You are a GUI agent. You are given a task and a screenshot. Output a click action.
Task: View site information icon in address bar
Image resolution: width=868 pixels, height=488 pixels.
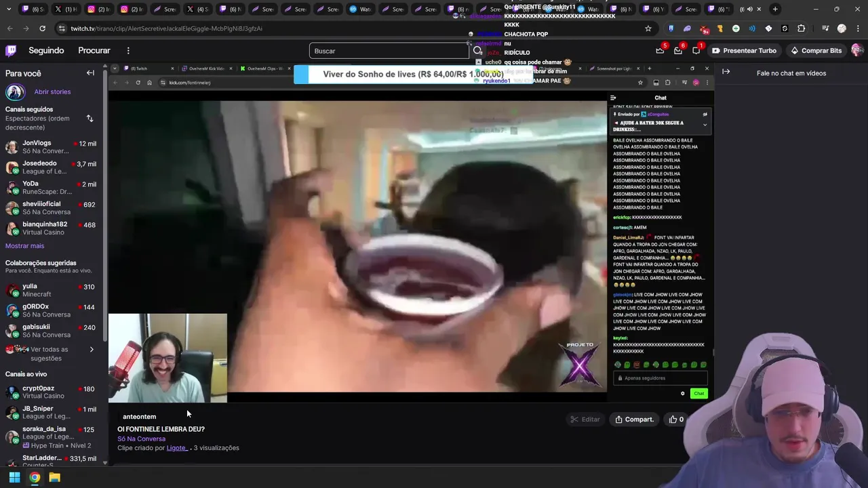click(62, 28)
